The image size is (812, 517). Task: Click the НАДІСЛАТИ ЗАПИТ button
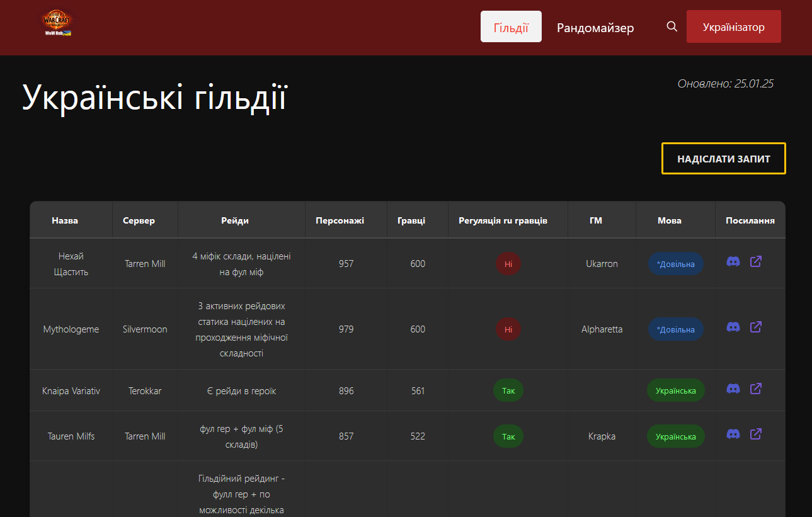coord(723,158)
